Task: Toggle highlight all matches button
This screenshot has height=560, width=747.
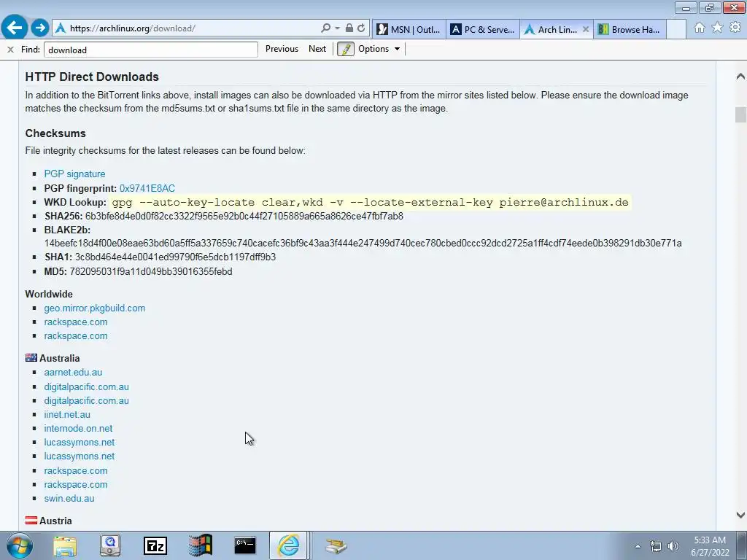Action: pyautogui.click(x=346, y=49)
